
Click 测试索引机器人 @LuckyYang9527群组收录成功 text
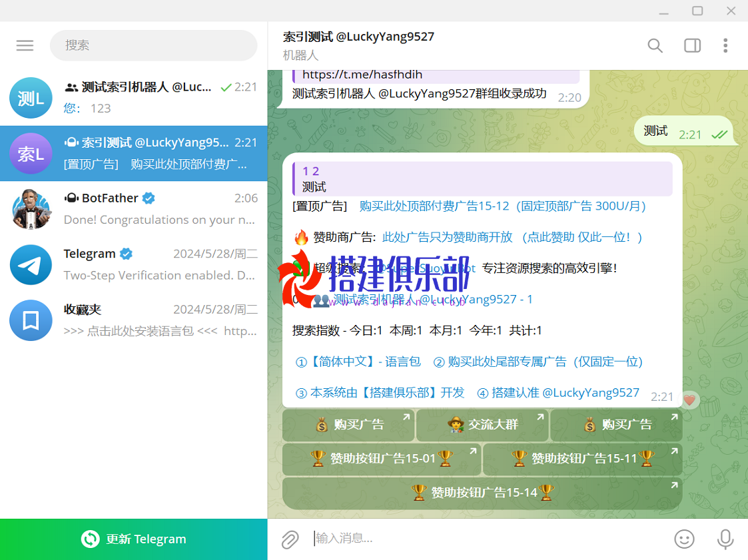pos(420,93)
